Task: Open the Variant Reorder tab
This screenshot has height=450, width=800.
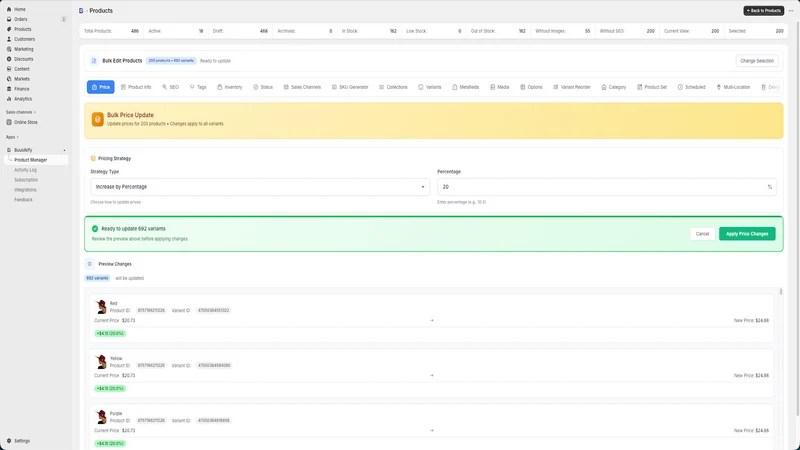Action: click(x=571, y=87)
